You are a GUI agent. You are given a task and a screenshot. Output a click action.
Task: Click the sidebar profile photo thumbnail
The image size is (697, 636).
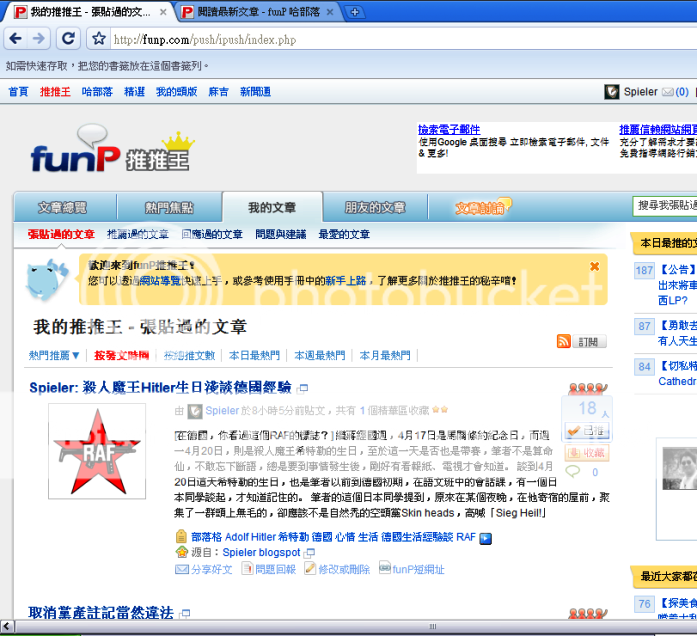[x=680, y=469]
